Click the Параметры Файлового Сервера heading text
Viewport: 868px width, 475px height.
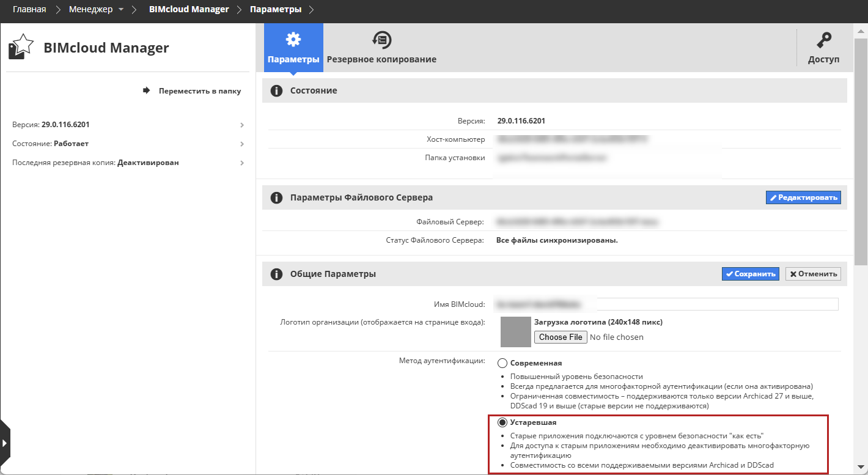click(362, 197)
